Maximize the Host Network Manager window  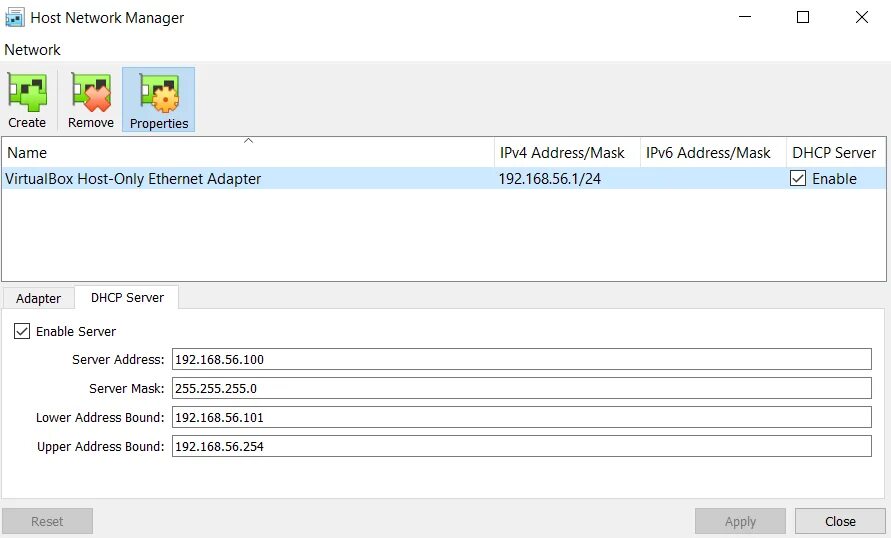point(803,18)
